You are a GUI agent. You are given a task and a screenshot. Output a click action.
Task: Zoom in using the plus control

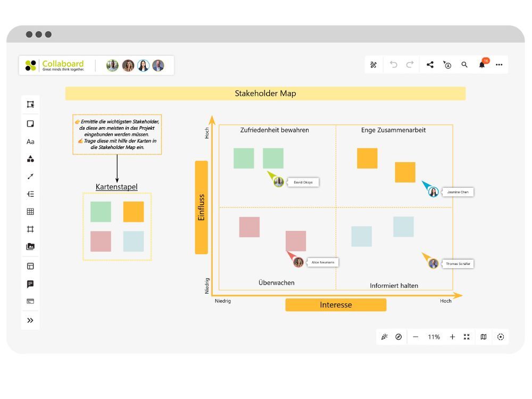pyautogui.click(x=452, y=336)
